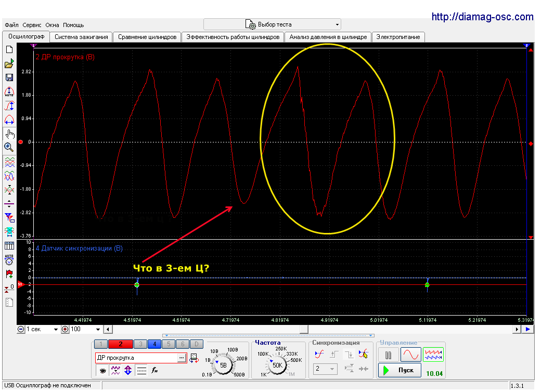This screenshot has height=392, width=541.
Task: Click the trigger level curve icon
Action: [x=319, y=354]
